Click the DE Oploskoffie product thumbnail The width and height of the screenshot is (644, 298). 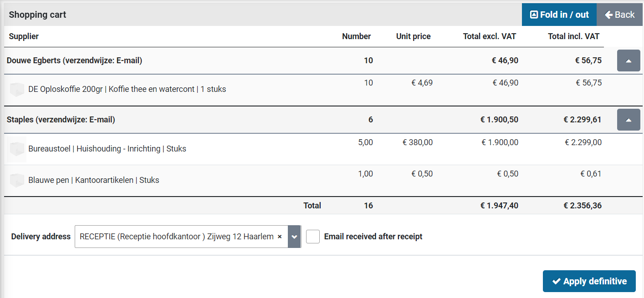pyautogui.click(x=17, y=90)
